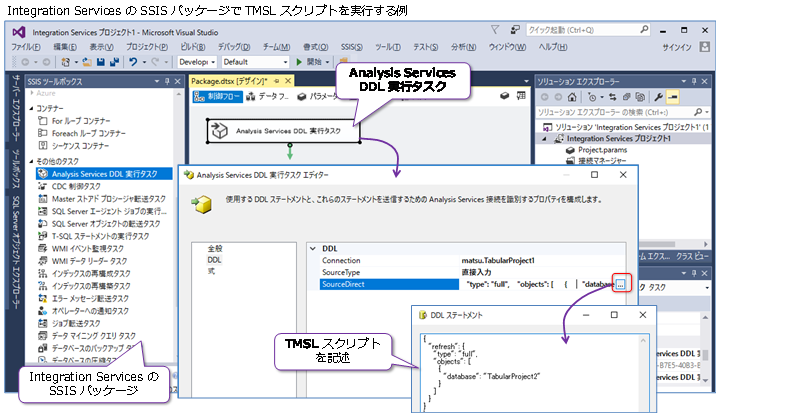Click the SSIS Toolbox icon in designer toolbar

click(520, 96)
